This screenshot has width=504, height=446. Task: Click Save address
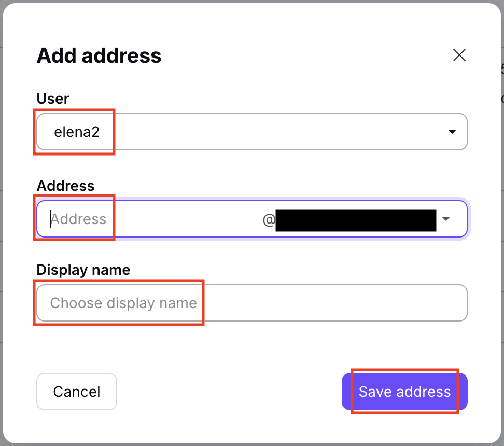coord(404,392)
